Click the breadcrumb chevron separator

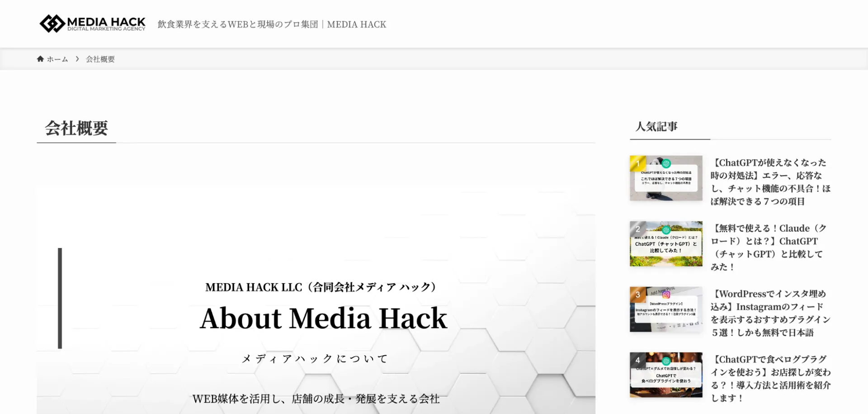pyautogui.click(x=77, y=59)
